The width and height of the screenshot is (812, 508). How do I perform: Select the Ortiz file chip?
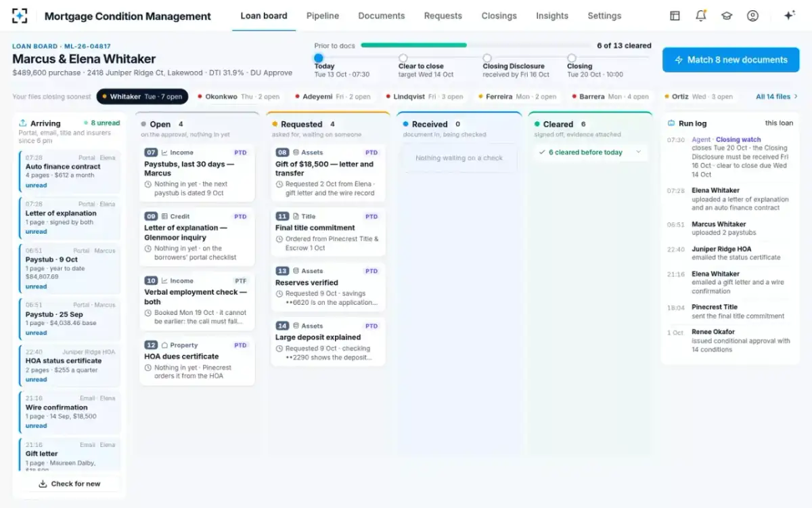point(699,97)
